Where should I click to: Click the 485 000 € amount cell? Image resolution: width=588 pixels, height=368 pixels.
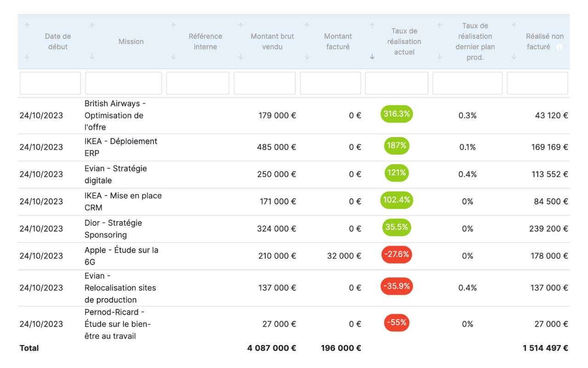click(x=277, y=147)
